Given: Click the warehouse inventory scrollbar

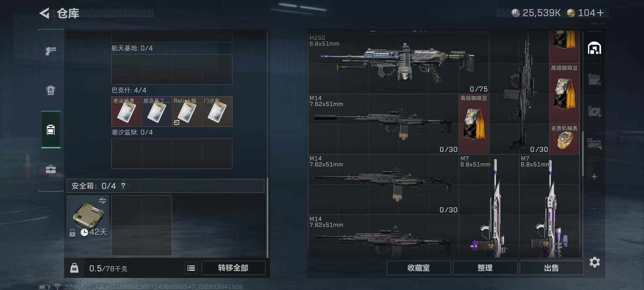Looking at the screenshot, I should click(583, 154).
